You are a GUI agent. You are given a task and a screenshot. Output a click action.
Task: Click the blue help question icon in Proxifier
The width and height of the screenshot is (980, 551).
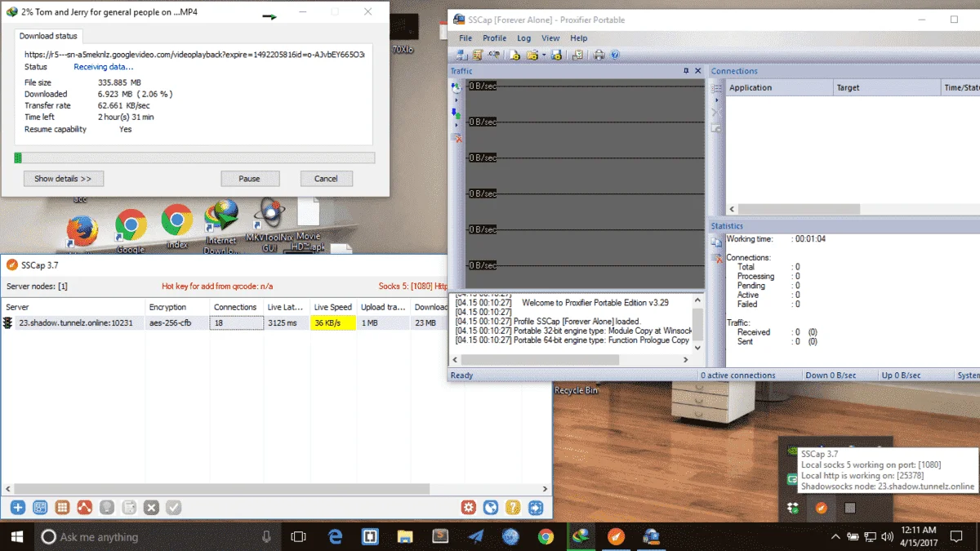tap(615, 55)
